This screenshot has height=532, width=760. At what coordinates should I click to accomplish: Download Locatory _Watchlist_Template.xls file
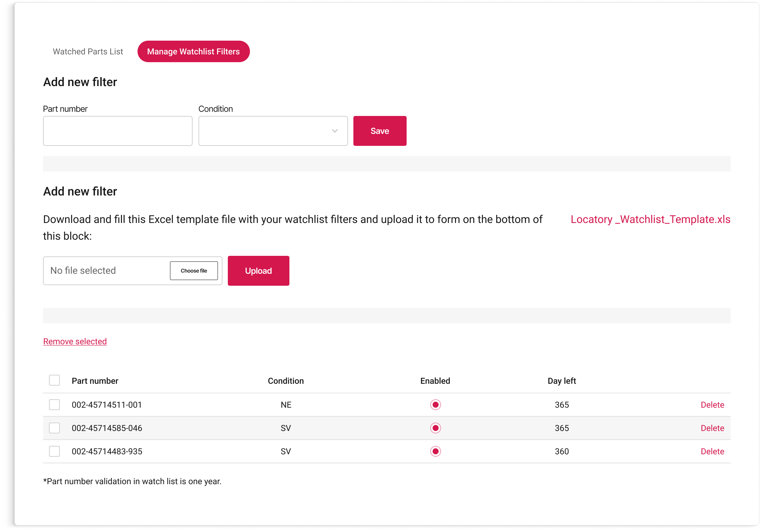click(x=650, y=219)
